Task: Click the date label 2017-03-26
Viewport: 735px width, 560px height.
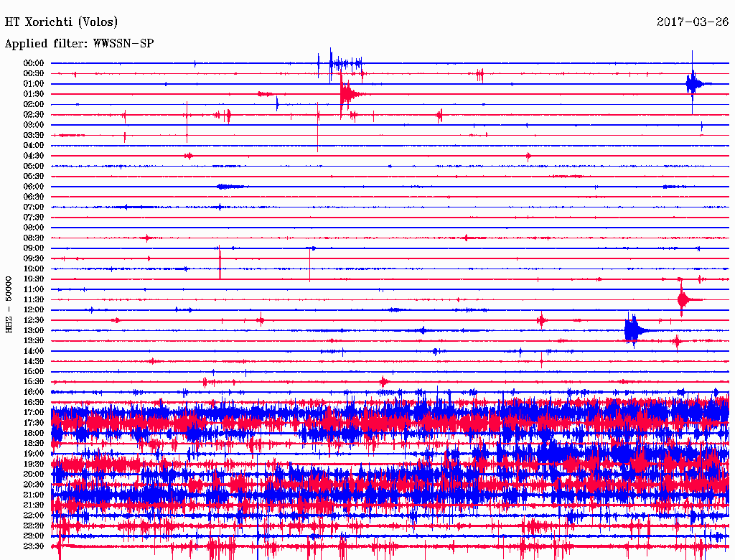Action: [x=693, y=22]
